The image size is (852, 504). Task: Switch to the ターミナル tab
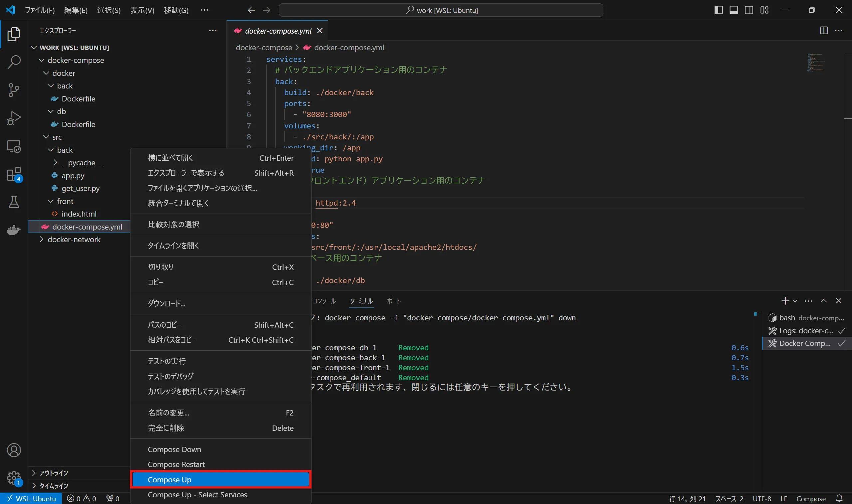coord(361,301)
